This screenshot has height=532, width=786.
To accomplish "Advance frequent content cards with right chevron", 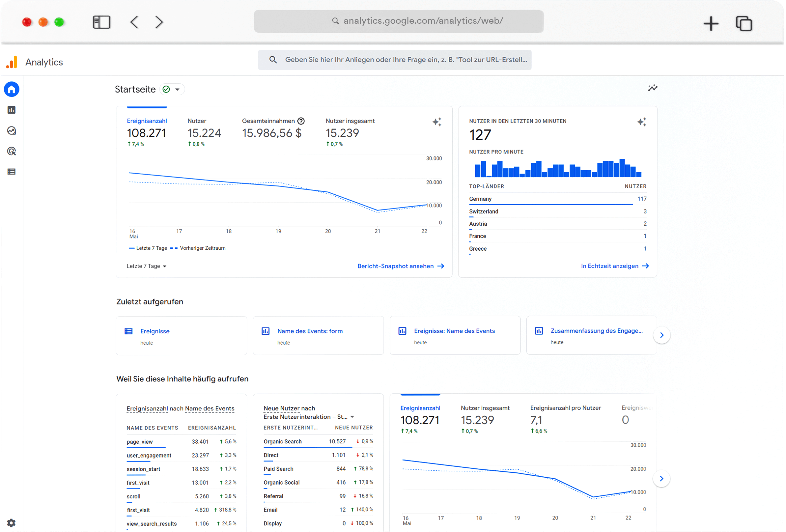I will 661,479.
